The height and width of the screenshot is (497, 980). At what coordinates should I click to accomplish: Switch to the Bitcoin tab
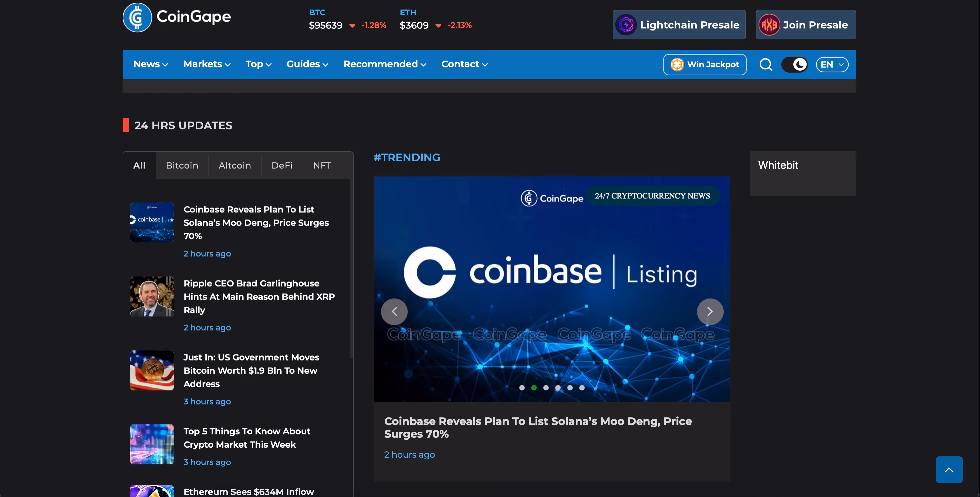click(x=182, y=166)
